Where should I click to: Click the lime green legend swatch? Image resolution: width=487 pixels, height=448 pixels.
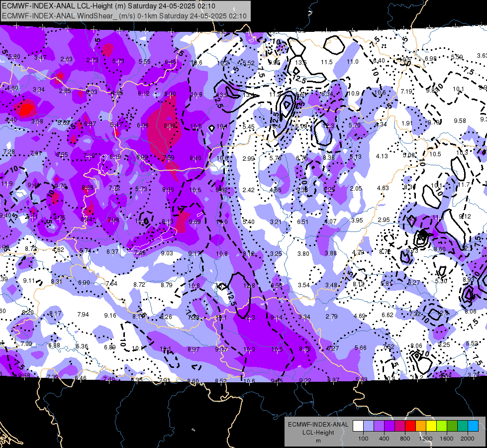tap(442, 426)
